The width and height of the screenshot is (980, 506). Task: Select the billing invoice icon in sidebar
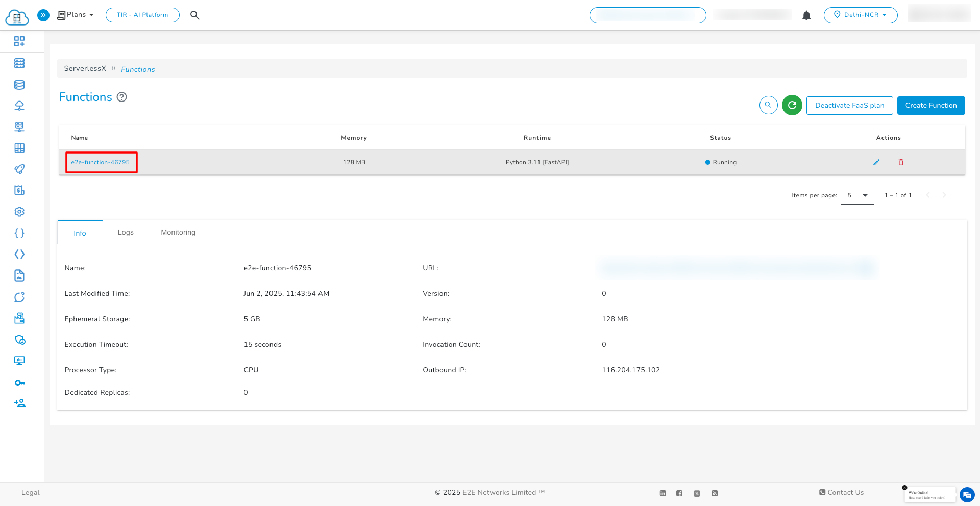pos(19,190)
